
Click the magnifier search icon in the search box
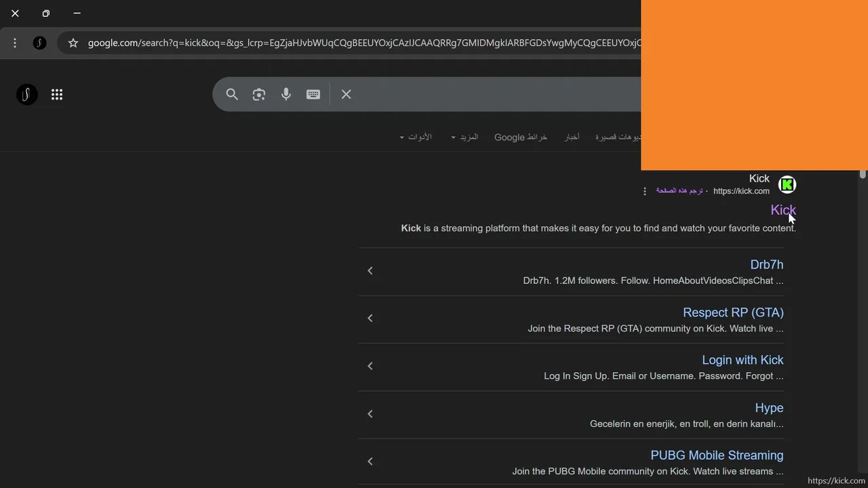click(232, 94)
